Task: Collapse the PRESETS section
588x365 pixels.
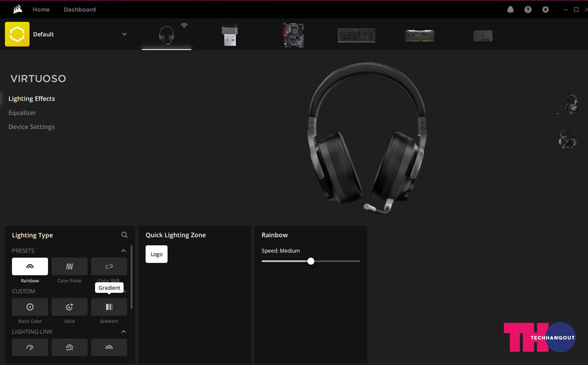Action: point(123,250)
